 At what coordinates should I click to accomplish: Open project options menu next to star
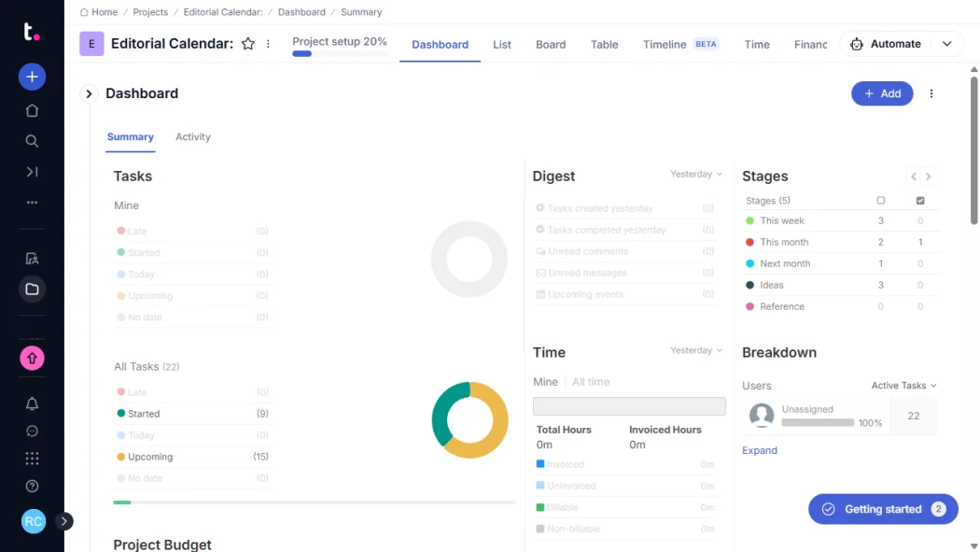point(268,44)
